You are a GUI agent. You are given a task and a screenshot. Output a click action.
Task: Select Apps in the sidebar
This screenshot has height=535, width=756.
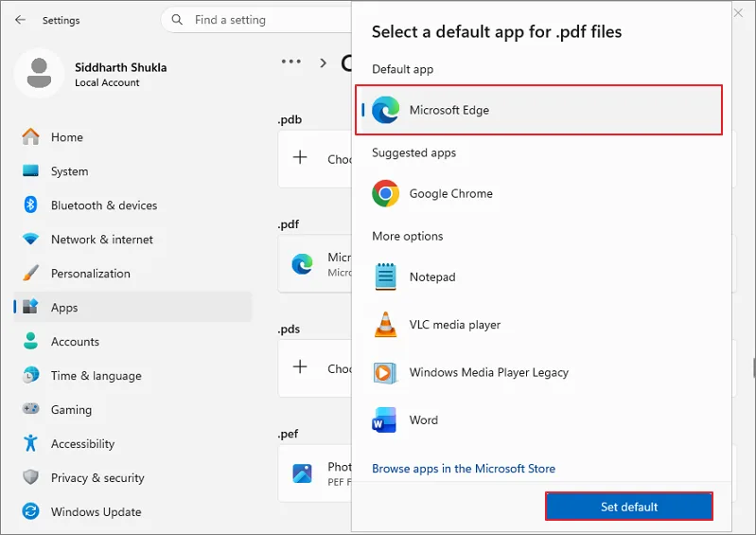point(132,308)
